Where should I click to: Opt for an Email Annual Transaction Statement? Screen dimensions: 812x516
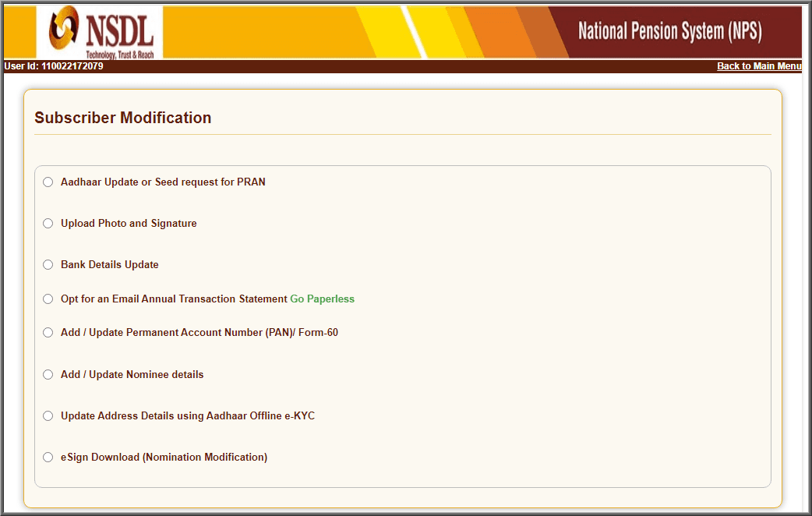[48, 299]
